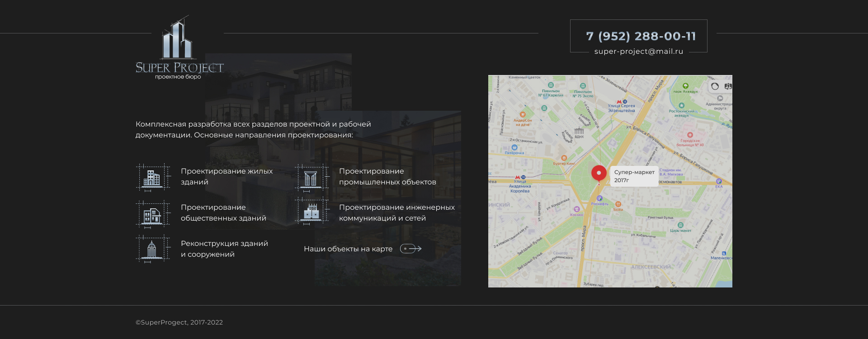
Task: Click the ВДНХ gate landmark icon
Action: pyautogui.click(x=579, y=131)
